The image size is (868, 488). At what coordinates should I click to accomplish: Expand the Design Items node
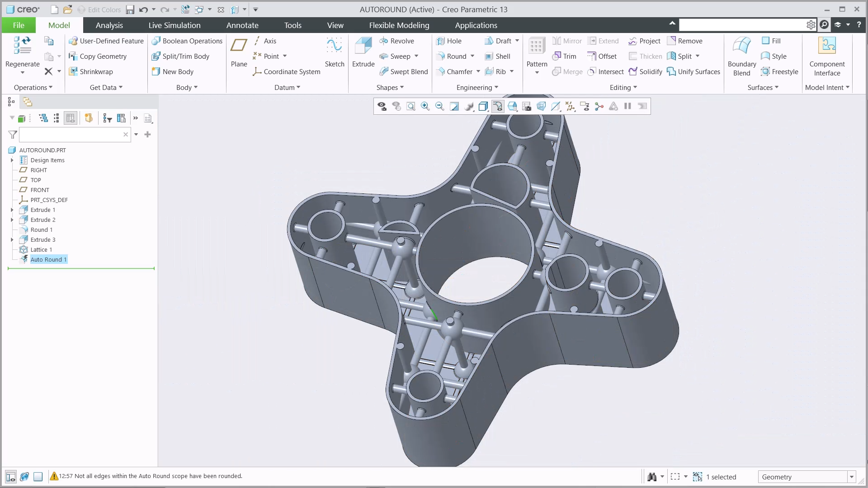(12, 160)
